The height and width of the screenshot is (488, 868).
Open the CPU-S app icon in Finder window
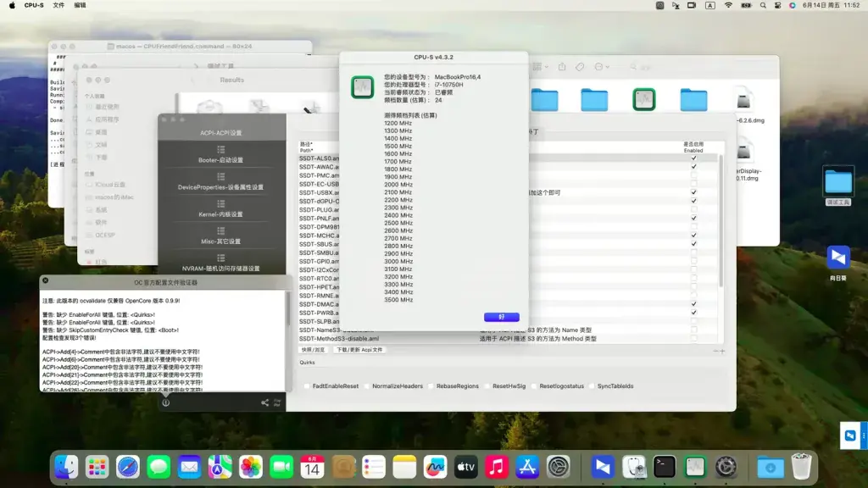[x=644, y=100]
